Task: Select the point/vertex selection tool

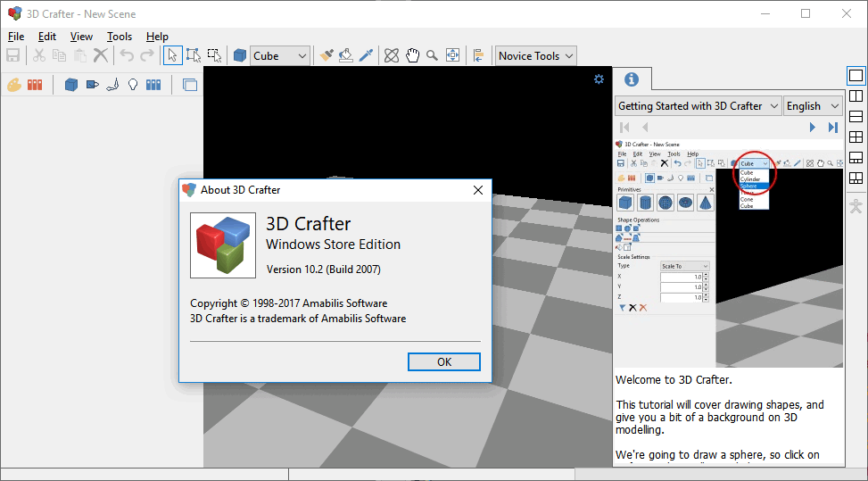Action: pos(194,55)
